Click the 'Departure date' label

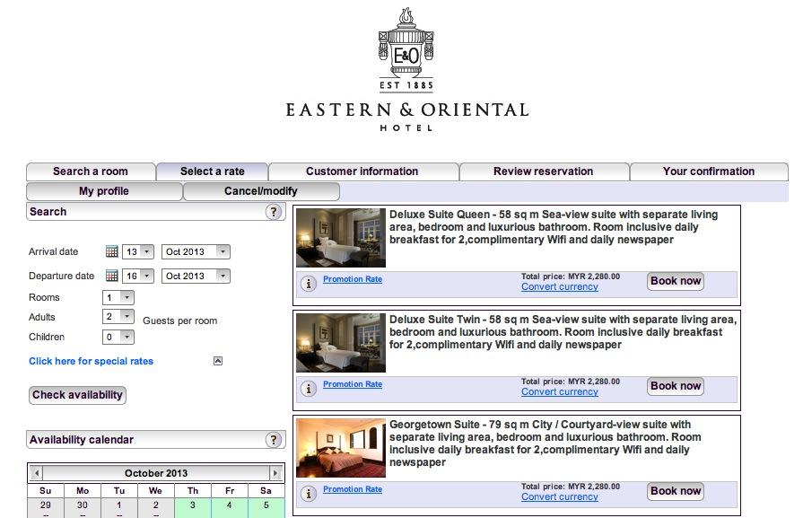coord(62,277)
